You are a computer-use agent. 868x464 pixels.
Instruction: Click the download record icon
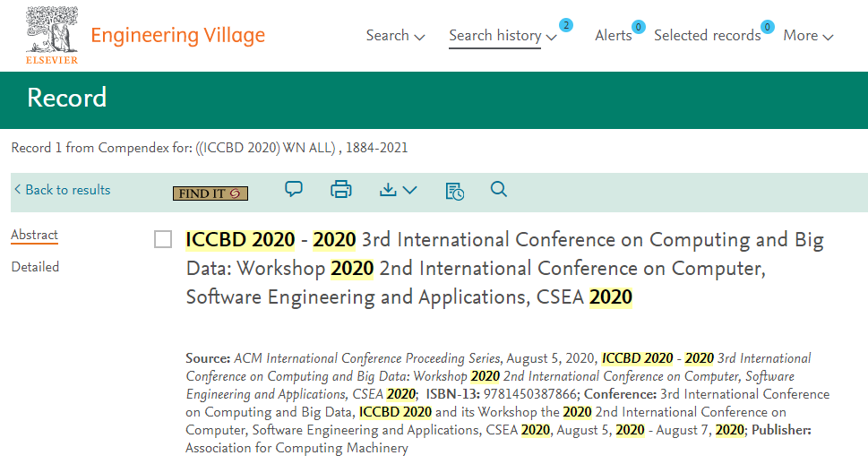388,189
